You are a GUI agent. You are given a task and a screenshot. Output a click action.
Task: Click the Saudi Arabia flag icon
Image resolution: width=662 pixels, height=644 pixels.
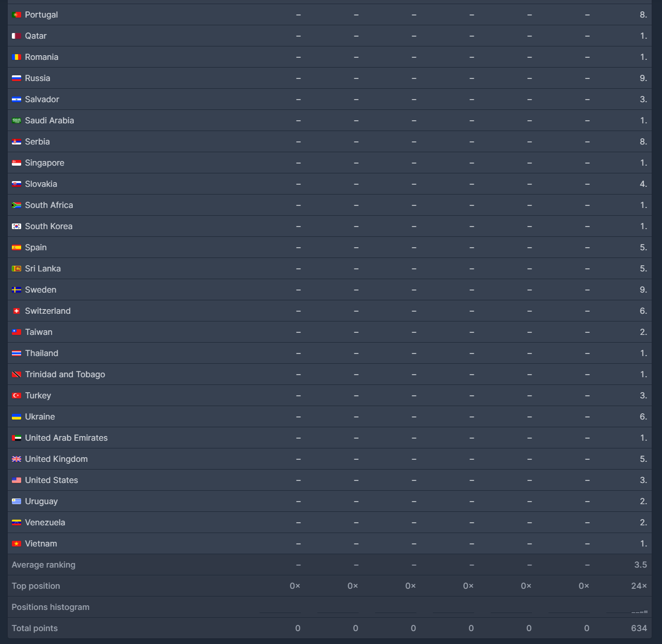tap(17, 121)
